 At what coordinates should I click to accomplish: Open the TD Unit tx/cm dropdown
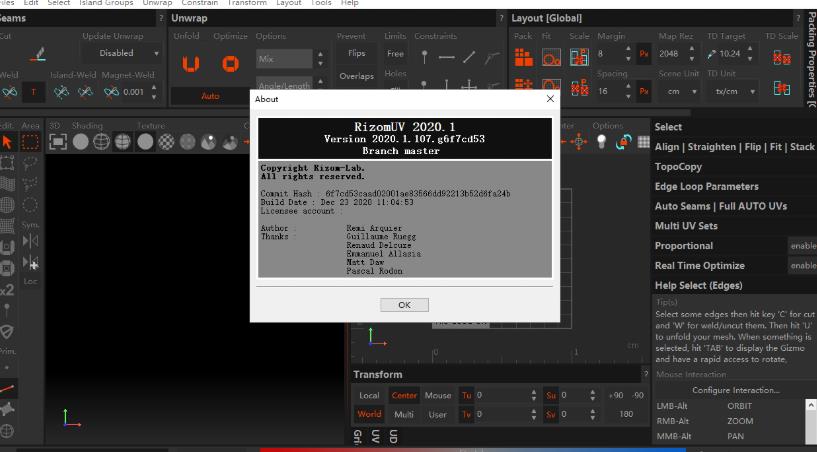733,91
